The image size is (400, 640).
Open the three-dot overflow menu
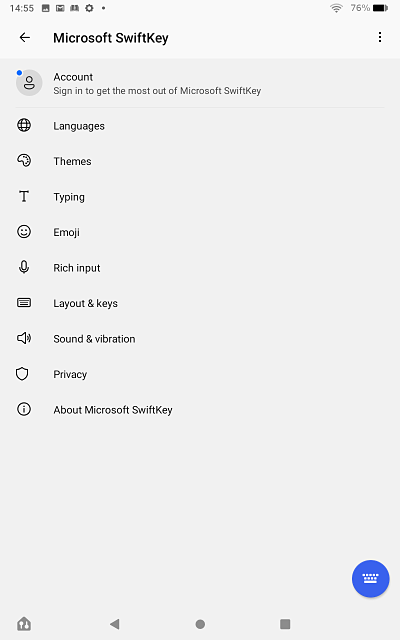tap(380, 37)
